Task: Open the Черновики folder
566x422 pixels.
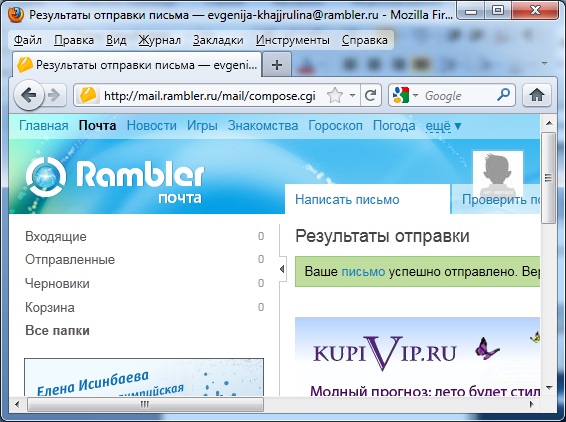Action: (57, 283)
